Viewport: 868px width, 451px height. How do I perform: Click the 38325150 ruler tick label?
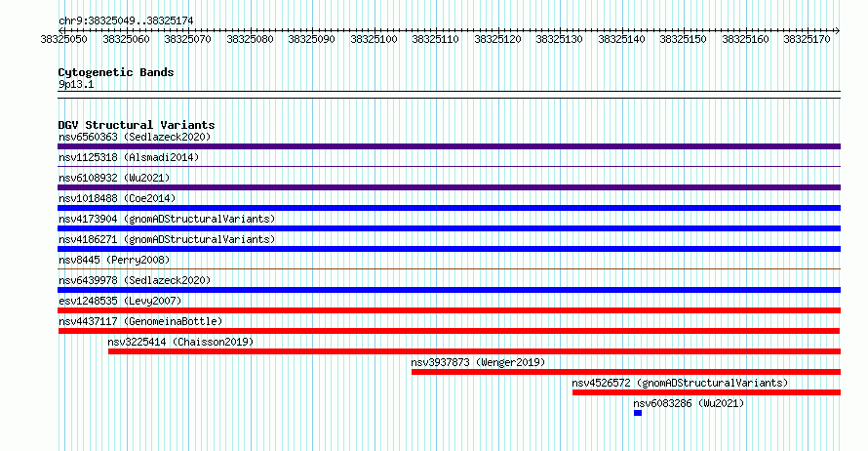(683, 39)
